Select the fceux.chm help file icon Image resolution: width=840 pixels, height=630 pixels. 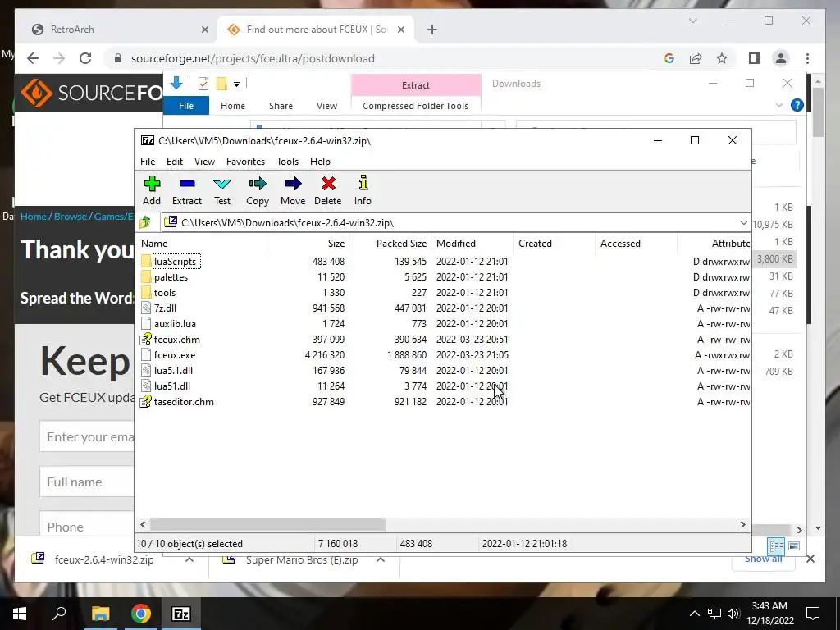pyautogui.click(x=146, y=339)
